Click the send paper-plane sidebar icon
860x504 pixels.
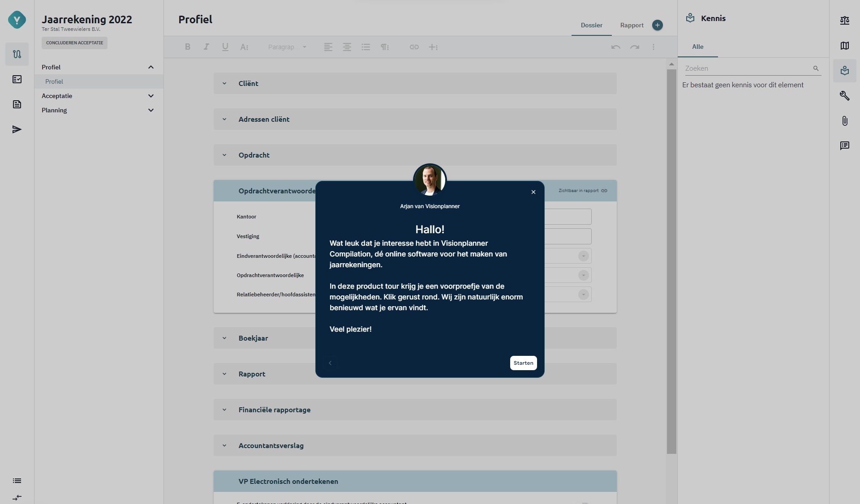17,130
